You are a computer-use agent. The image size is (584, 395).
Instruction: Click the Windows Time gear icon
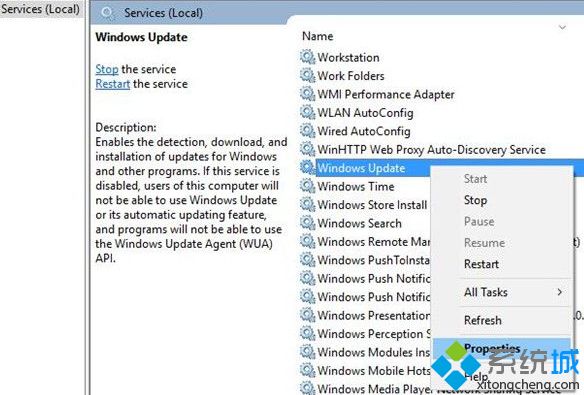coord(308,186)
